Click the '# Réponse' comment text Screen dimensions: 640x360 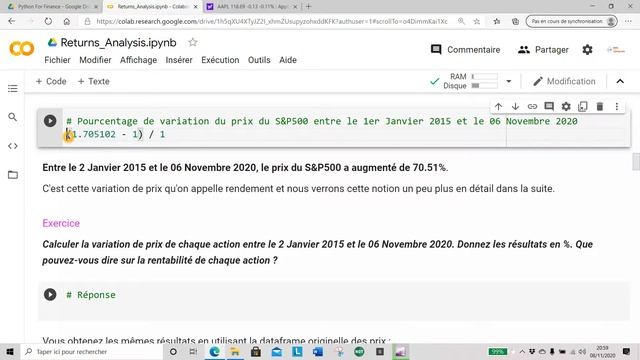pyautogui.click(x=91, y=295)
